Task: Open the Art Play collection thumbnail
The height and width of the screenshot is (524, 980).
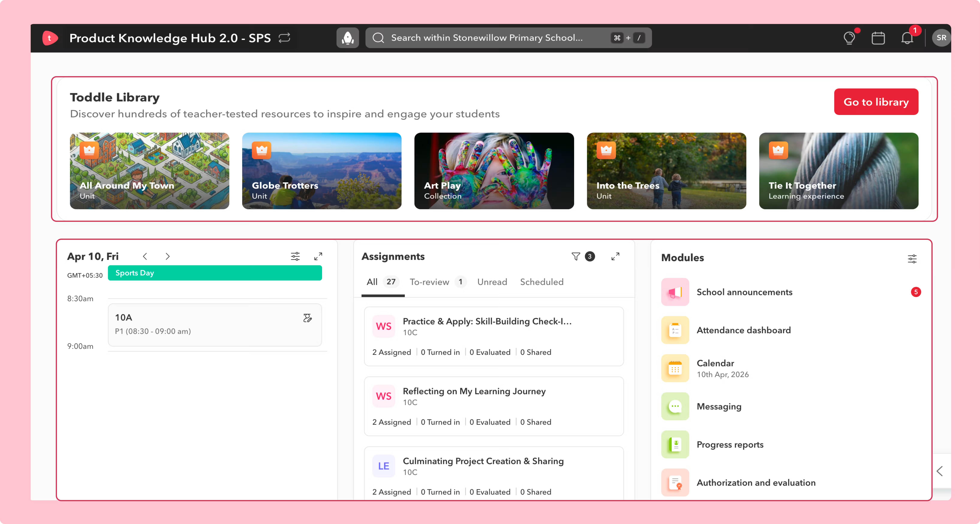Action: point(494,171)
